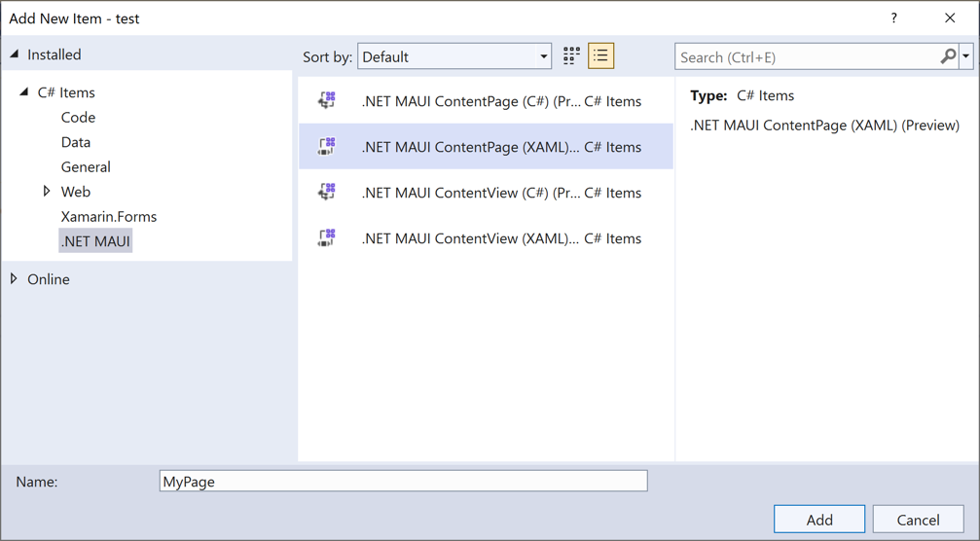Image resolution: width=980 pixels, height=541 pixels.
Task: Click the .NET MAUI ContentView (XAML) template icon
Action: [328, 237]
